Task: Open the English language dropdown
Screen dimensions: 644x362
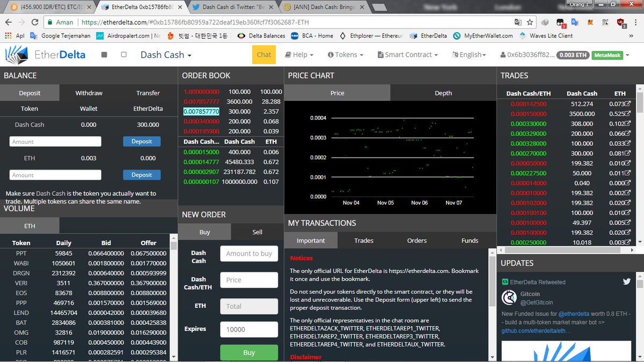Action: point(469,55)
